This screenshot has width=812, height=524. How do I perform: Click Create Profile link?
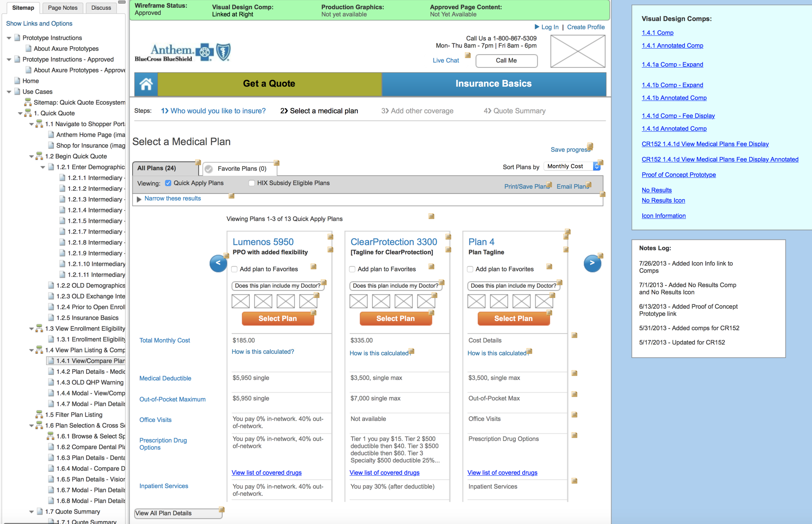coord(585,27)
